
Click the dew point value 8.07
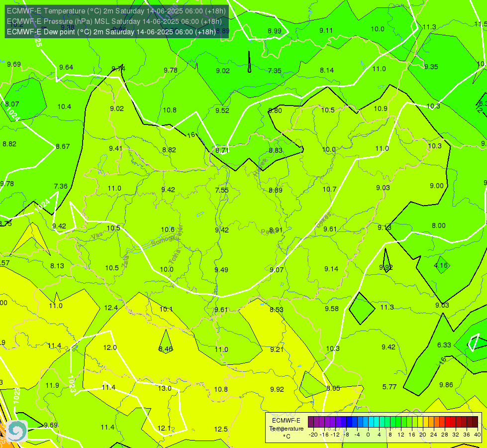pyautogui.click(x=12, y=104)
